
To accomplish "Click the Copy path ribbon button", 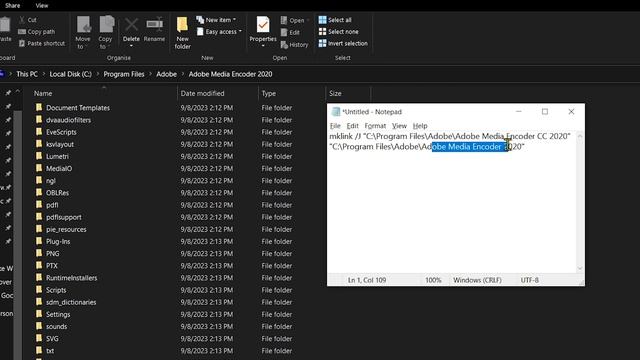I will tap(36, 31).
